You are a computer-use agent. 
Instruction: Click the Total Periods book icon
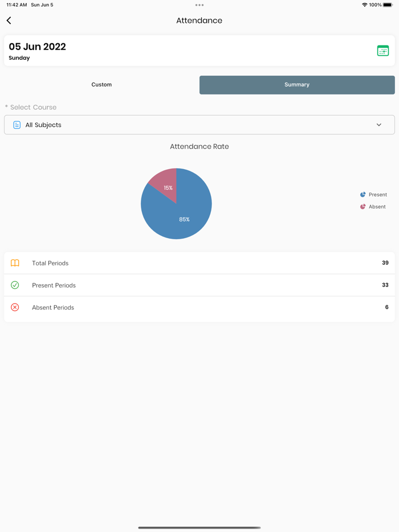pos(15,263)
